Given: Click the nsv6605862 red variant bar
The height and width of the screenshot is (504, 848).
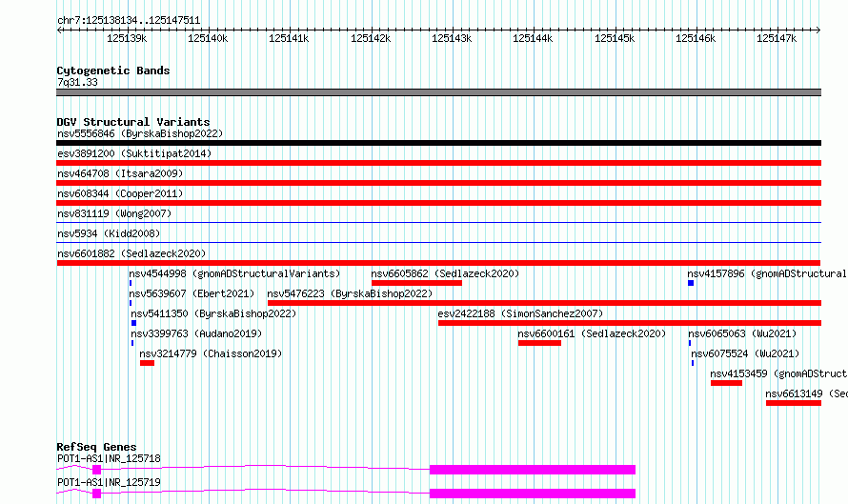Looking at the screenshot, I should point(417,283).
